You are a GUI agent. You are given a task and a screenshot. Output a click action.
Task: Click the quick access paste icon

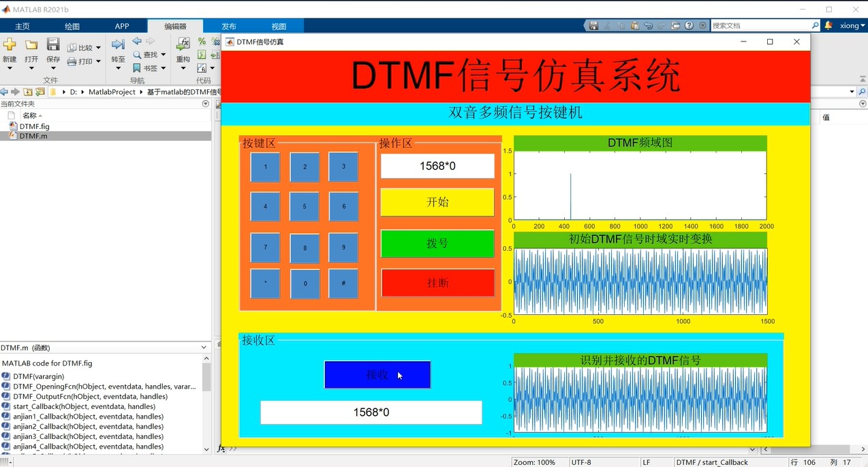click(x=634, y=25)
